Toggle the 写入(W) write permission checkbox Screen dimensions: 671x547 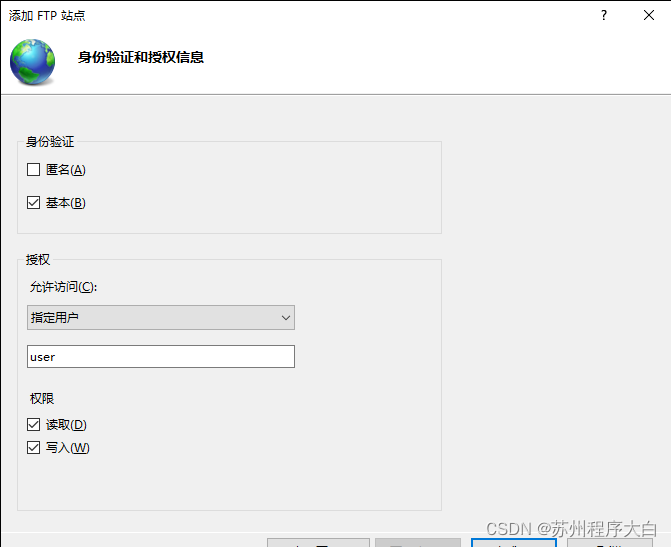click(x=33, y=448)
